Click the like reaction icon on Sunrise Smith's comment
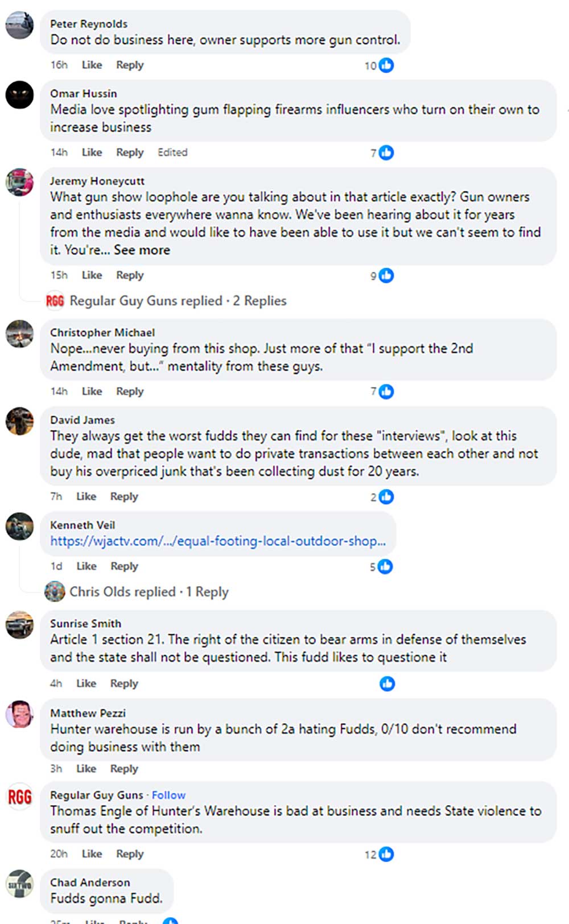Screen dimensions: 569x924 tap(387, 683)
